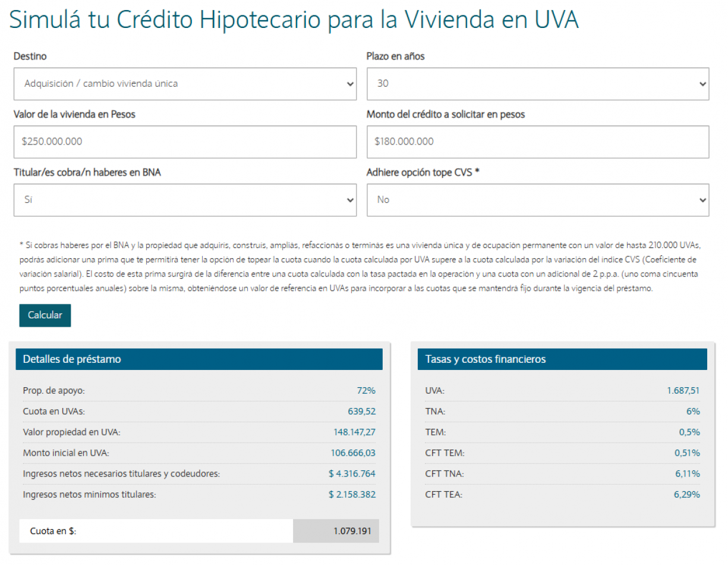Click the CFT TNA value 6,11%
Screen dimensions: 728x565
(686, 474)
